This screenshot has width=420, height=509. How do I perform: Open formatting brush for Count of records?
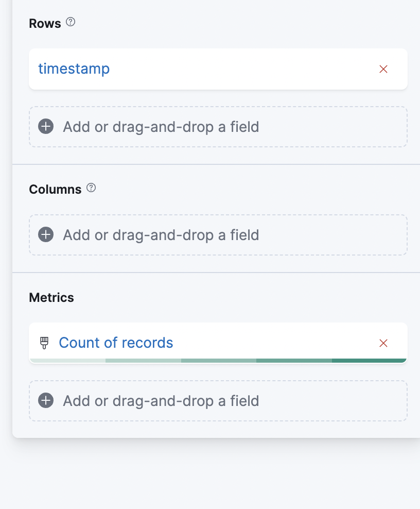click(x=44, y=343)
